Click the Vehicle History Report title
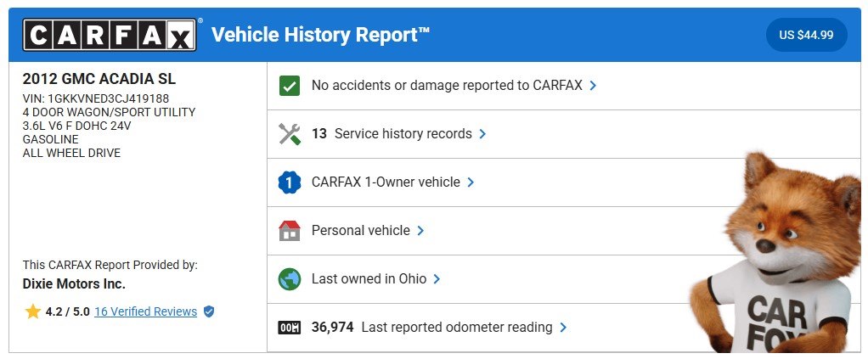This screenshot has width=868, height=359. [320, 35]
